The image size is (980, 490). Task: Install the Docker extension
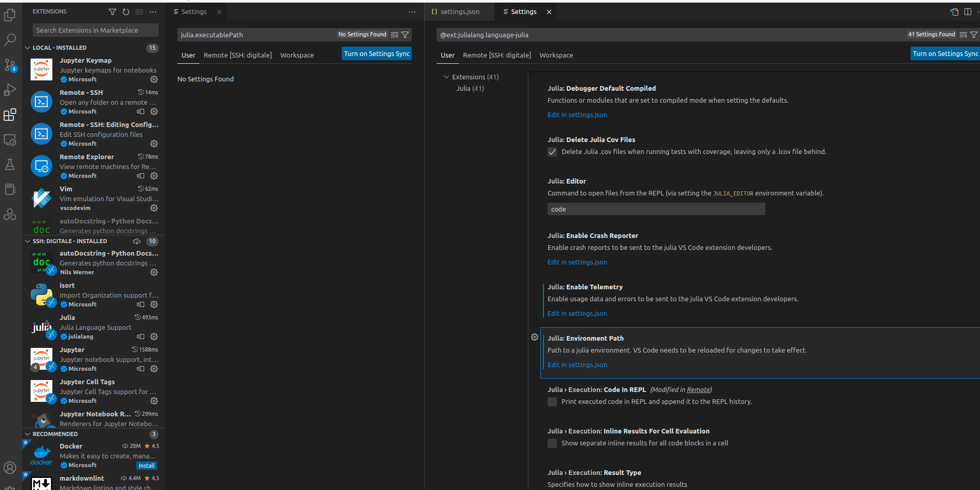147,466
